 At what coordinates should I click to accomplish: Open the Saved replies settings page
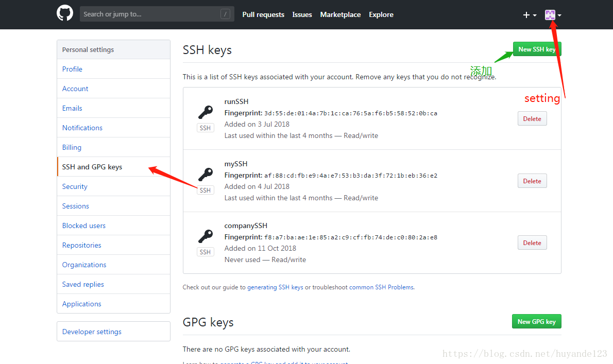pos(113,284)
